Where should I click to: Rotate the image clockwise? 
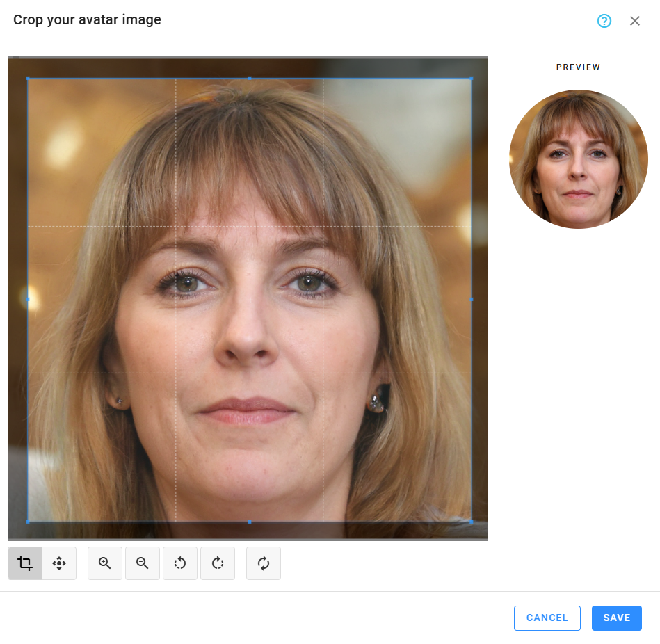218,563
